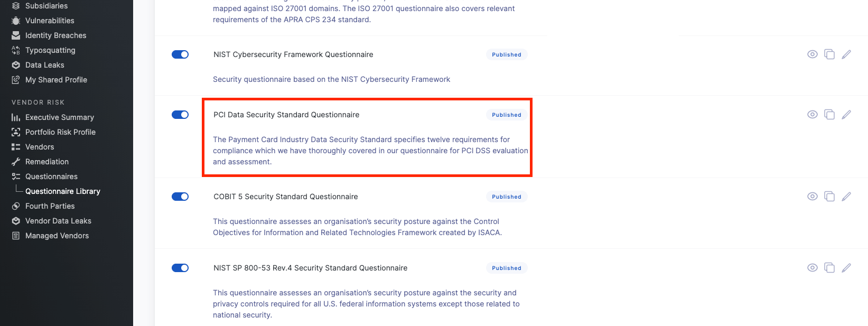Image resolution: width=868 pixels, height=326 pixels.
Task: Toggle off the PCI Data Security Standard Questionnaire
Action: (x=180, y=115)
